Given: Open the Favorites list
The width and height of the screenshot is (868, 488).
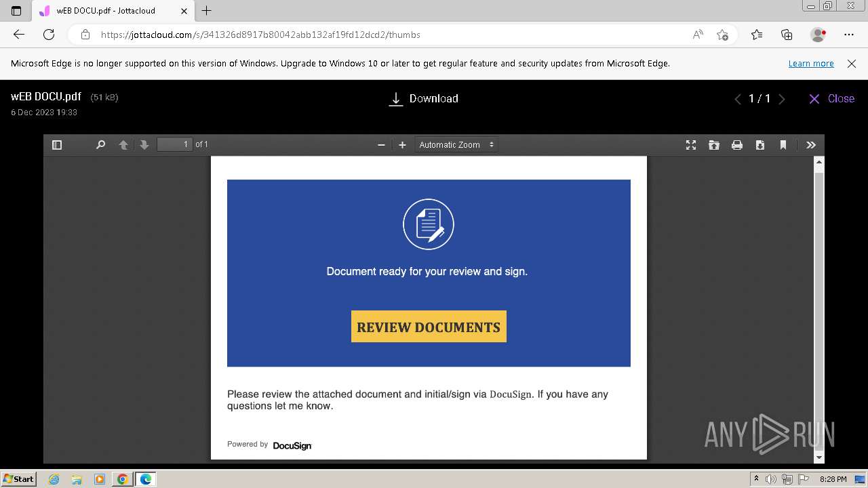Looking at the screenshot, I should [x=757, y=35].
